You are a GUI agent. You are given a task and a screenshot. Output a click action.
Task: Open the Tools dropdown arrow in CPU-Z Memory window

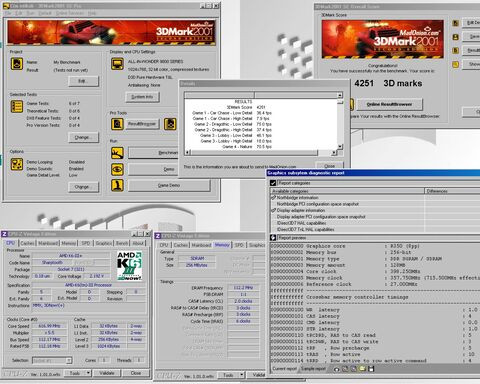[x=242, y=375]
